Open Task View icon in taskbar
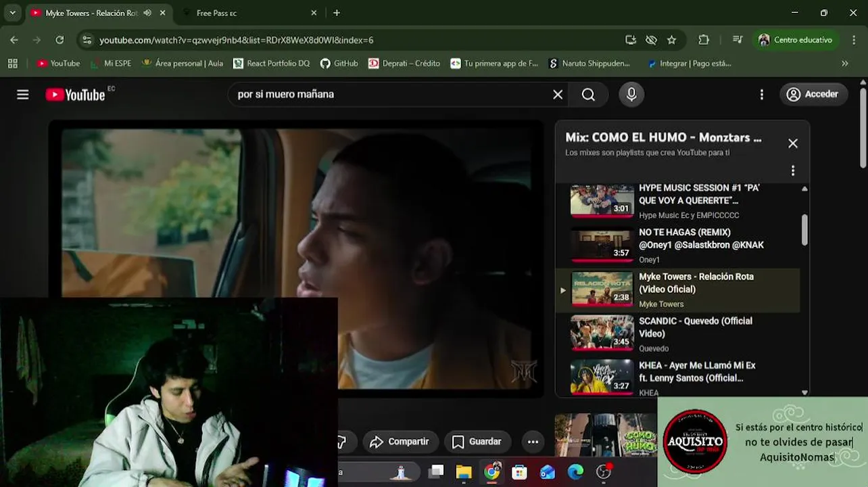The height and width of the screenshot is (487, 868). point(436,471)
